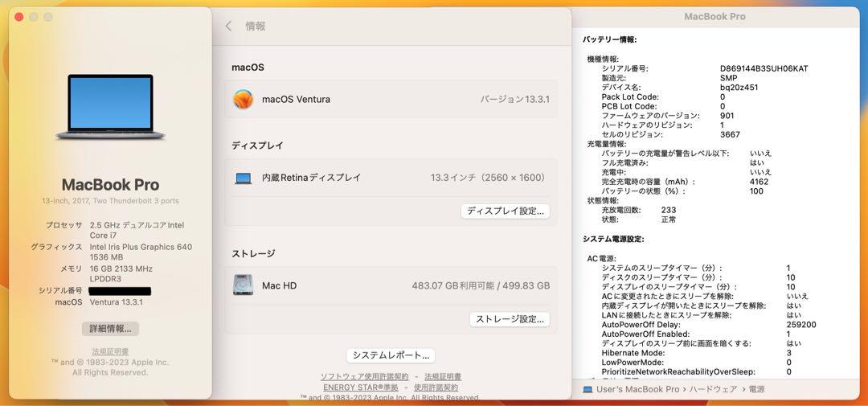Click 13.3インチ (2560 × 1600) text
The width and height of the screenshot is (868, 406).
coord(489,178)
